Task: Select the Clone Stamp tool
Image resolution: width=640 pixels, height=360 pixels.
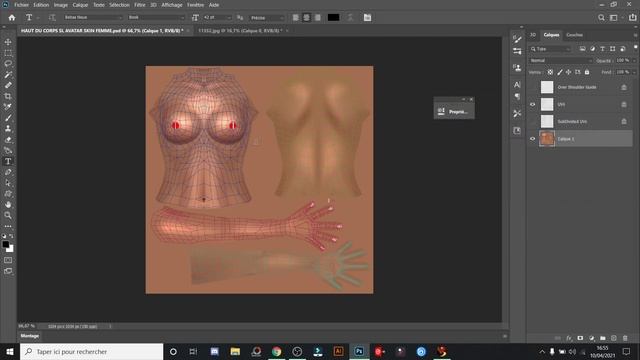Action: 8,129
